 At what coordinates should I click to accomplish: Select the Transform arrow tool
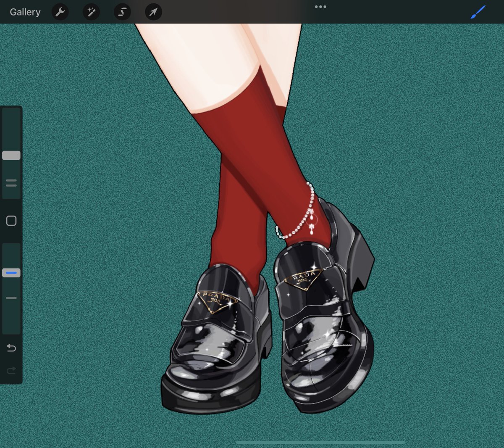click(x=153, y=12)
